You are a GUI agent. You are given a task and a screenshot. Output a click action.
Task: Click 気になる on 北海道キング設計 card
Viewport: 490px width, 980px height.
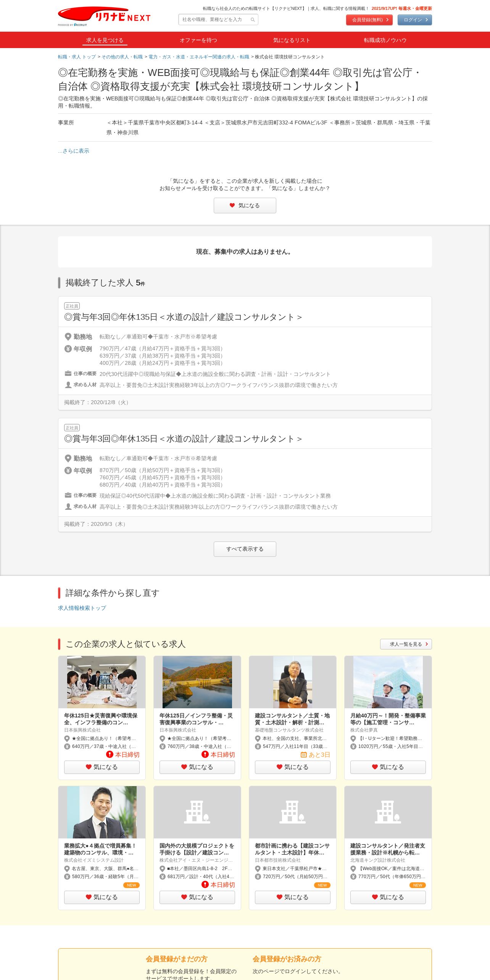(x=388, y=897)
